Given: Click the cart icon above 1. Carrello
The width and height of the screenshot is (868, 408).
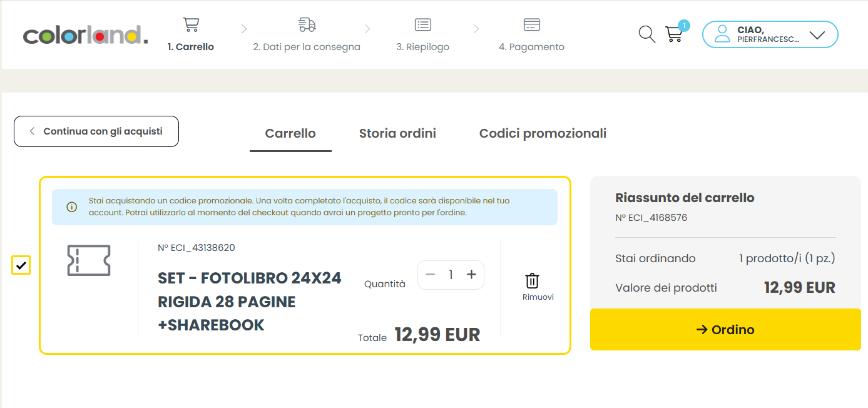Looking at the screenshot, I should [x=191, y=25].
